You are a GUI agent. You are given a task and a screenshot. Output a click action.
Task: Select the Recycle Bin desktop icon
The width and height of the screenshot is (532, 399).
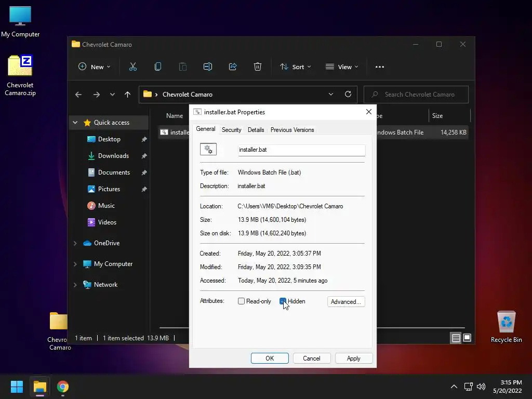point(506,326)
